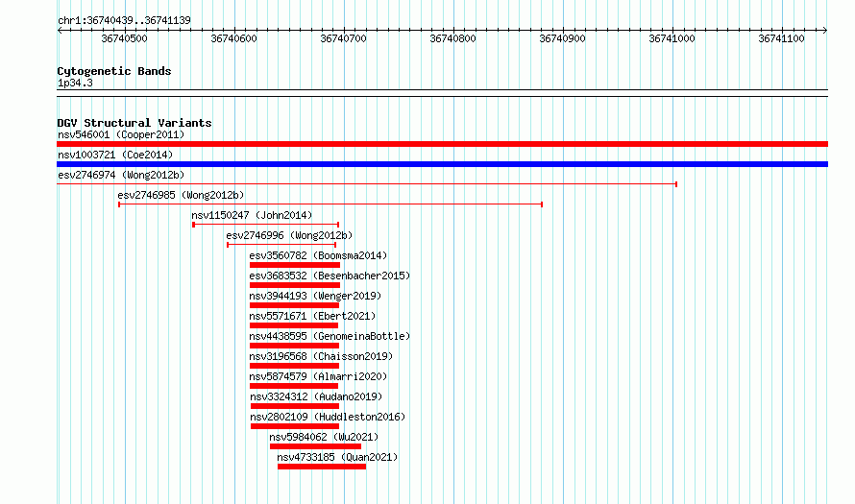
Task: Open esv2746985 (Wong2012b) variant label
Action: (181, 195)
